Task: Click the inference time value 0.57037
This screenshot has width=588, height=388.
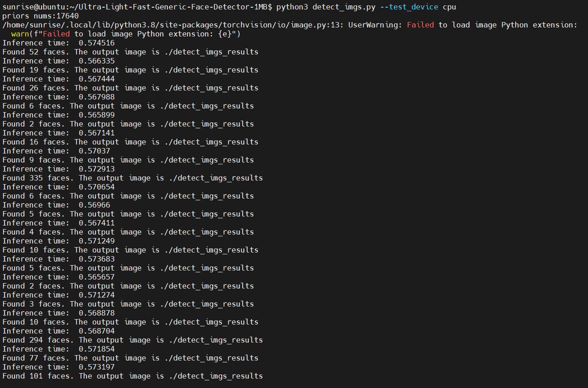Action: pyautogui.click(x=94, y=151)
